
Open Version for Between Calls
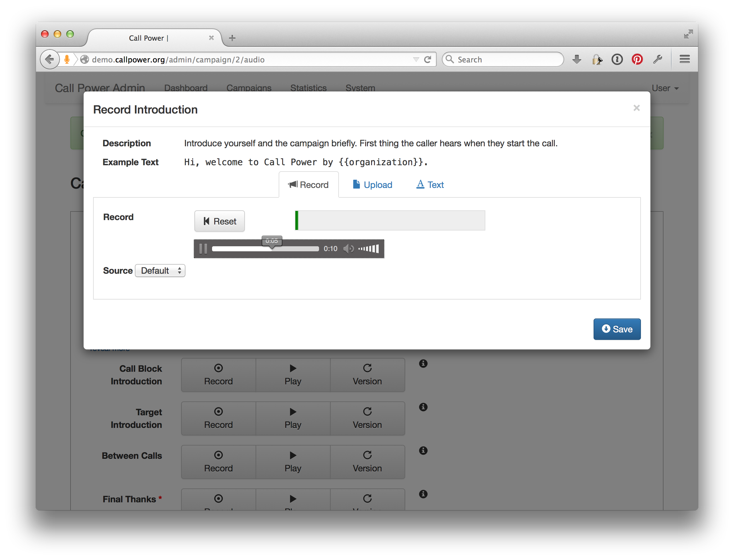pos(367,462)
